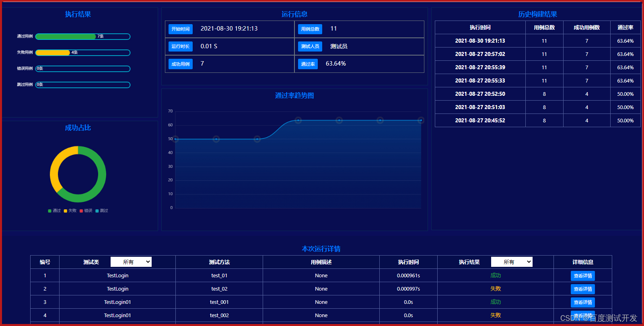Click test_001 method cell
The width and height of the screenshot is (644, 326).
tap(219, 302)
